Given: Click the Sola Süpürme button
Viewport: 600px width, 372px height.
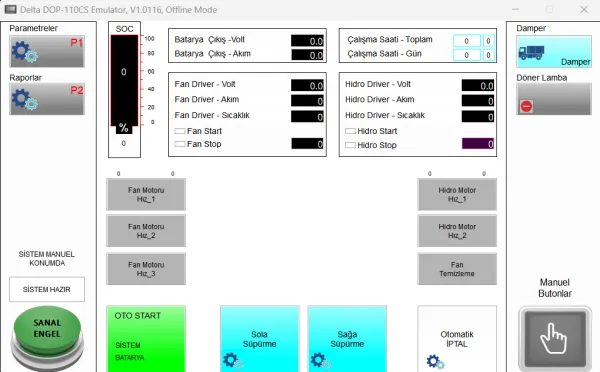Looking at the screenshot, I should click(x=260, y=339).
